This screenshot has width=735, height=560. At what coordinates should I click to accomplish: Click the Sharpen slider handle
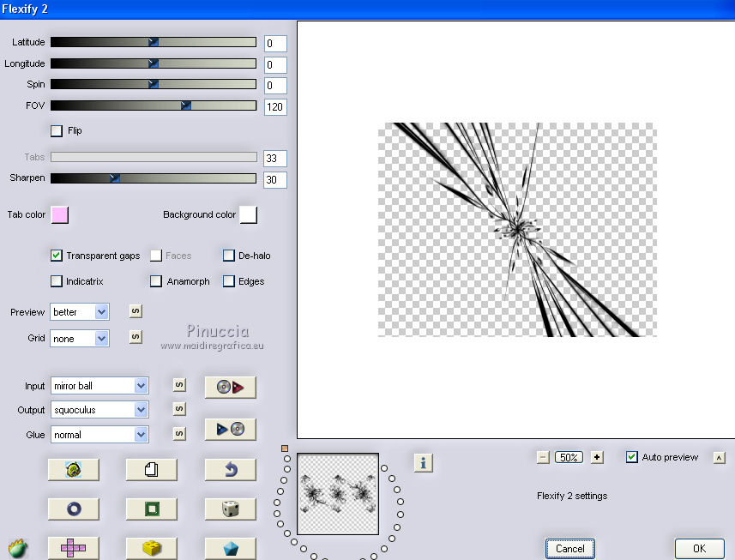coord(115,178)
